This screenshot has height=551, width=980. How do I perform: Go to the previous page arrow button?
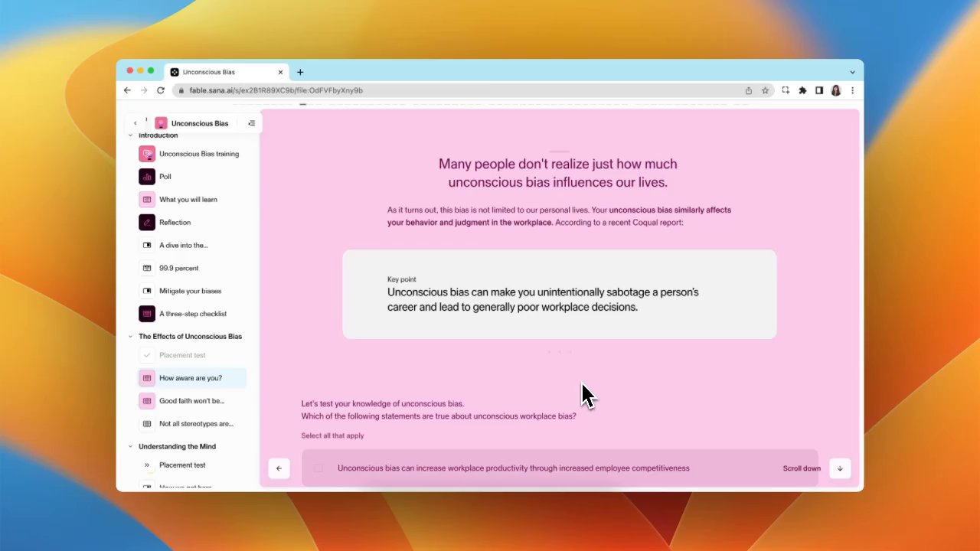[x=279, y=468]
